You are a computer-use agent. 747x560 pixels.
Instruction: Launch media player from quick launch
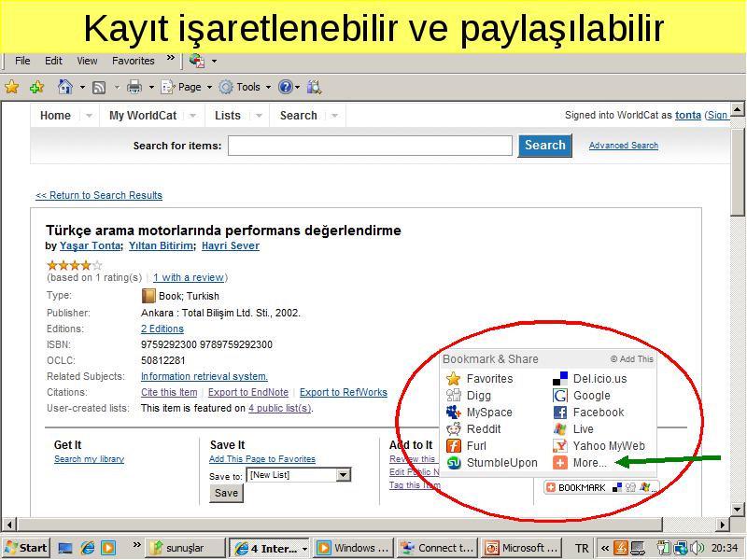108,548
